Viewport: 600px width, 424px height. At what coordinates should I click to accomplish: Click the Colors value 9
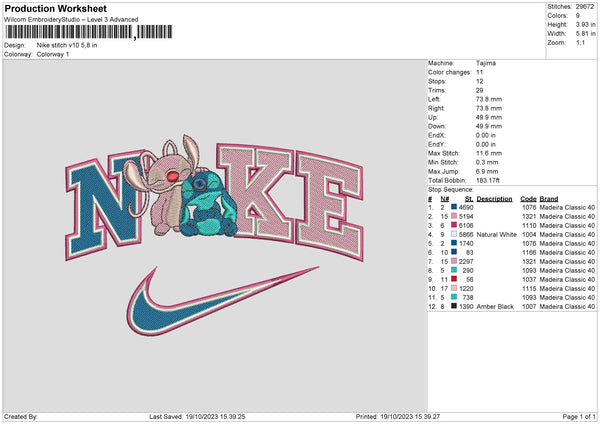click(578, 16)
